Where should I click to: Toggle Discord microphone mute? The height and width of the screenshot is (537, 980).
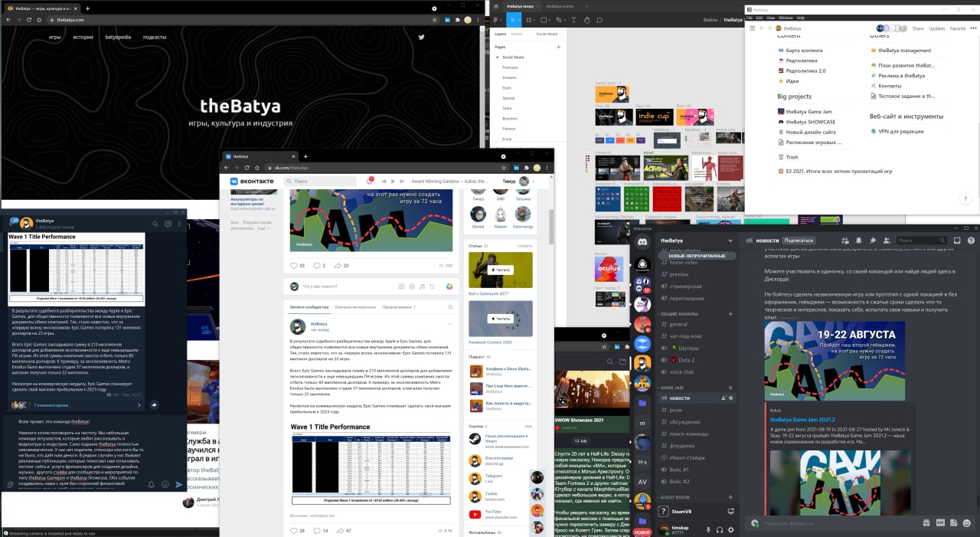coord(707,529)
